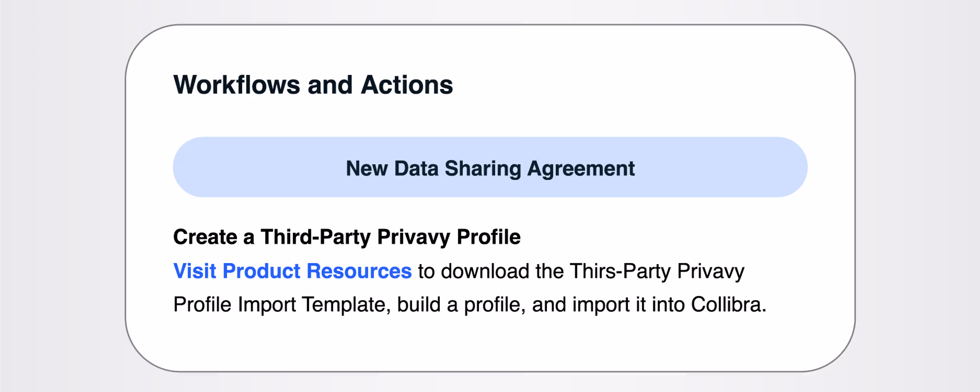This screenshot has height=392, width=980.
Task: Click the Profile Import Template text
Action: point(281,305)
